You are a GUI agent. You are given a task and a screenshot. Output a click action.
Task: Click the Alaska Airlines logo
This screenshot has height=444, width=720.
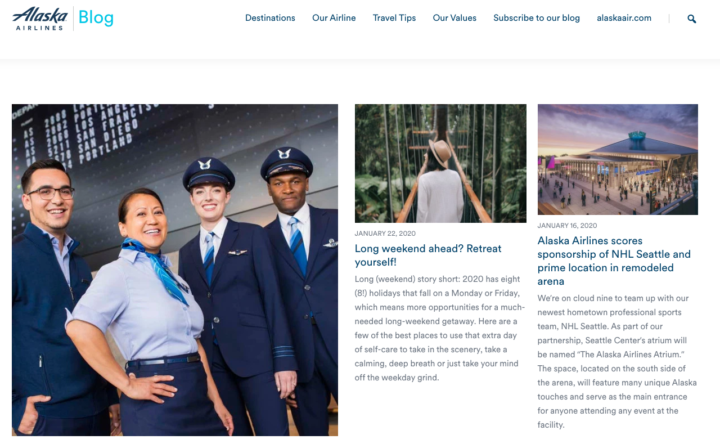point(40,18)
